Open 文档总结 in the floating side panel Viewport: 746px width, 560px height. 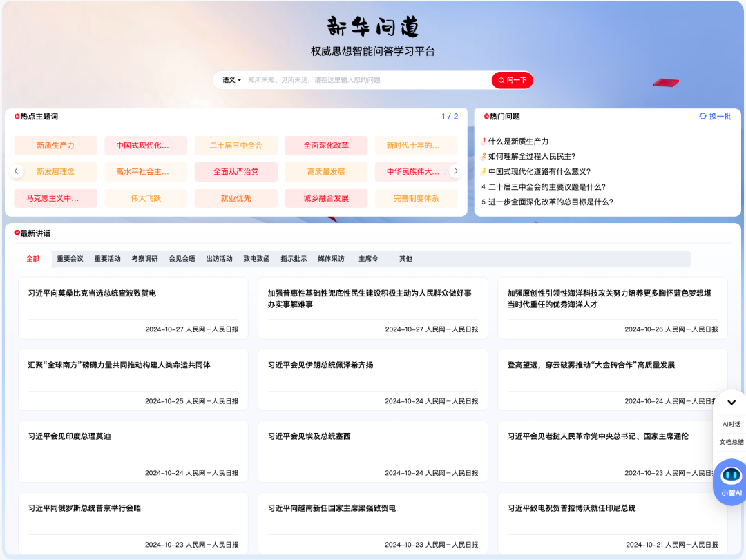point(729,442)
